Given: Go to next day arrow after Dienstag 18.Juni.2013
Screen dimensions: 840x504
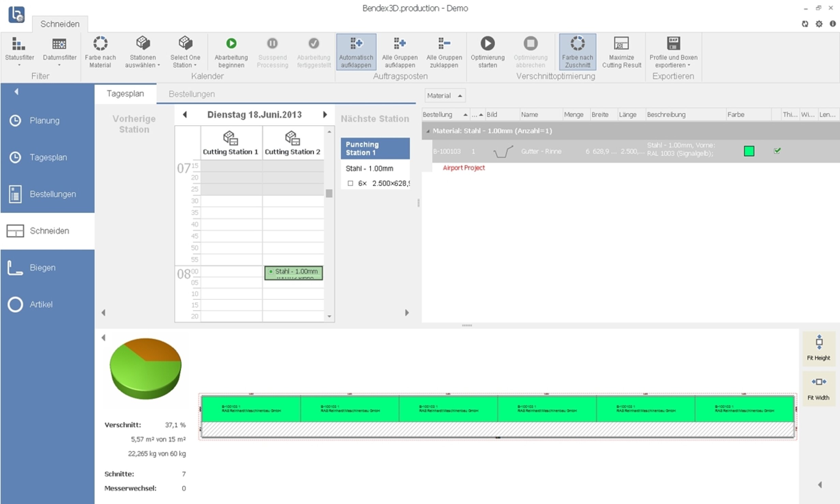Looking at the screenshot, I should pos(325,115).
